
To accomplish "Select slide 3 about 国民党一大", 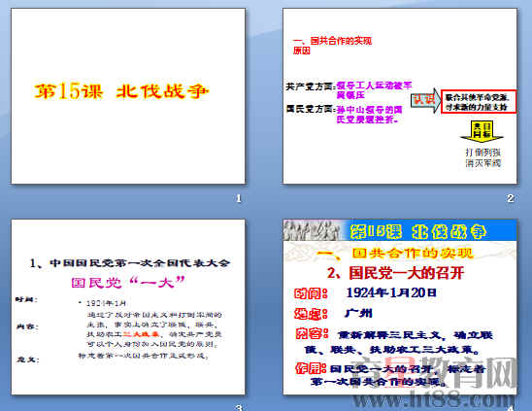I will coord(128,307).
